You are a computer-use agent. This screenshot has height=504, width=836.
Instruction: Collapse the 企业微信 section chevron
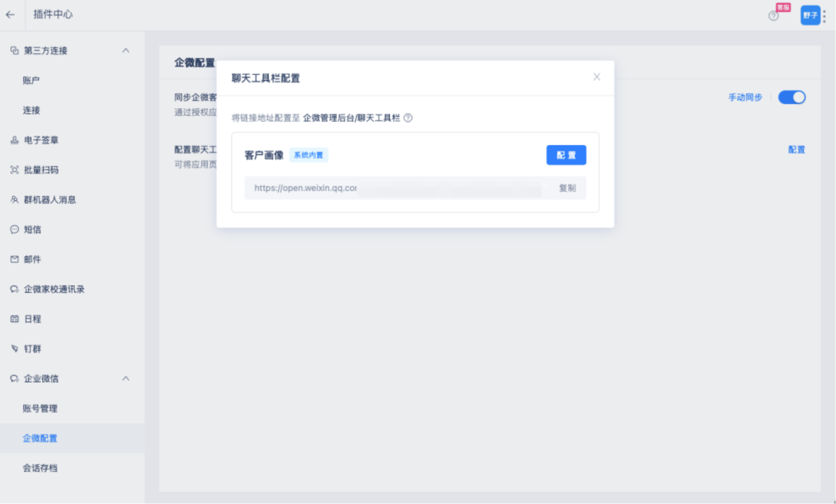click(x=126, y=378)
